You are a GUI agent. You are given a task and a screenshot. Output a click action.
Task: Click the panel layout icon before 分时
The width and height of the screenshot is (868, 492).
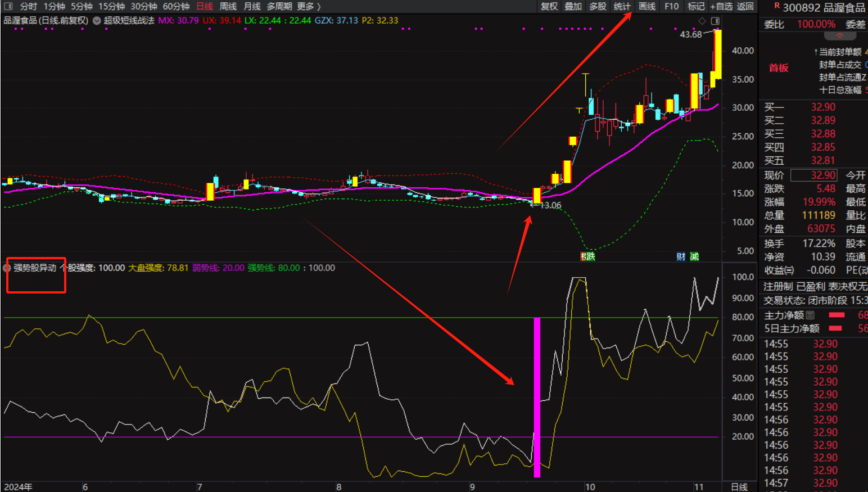click(x=8, y=6)
